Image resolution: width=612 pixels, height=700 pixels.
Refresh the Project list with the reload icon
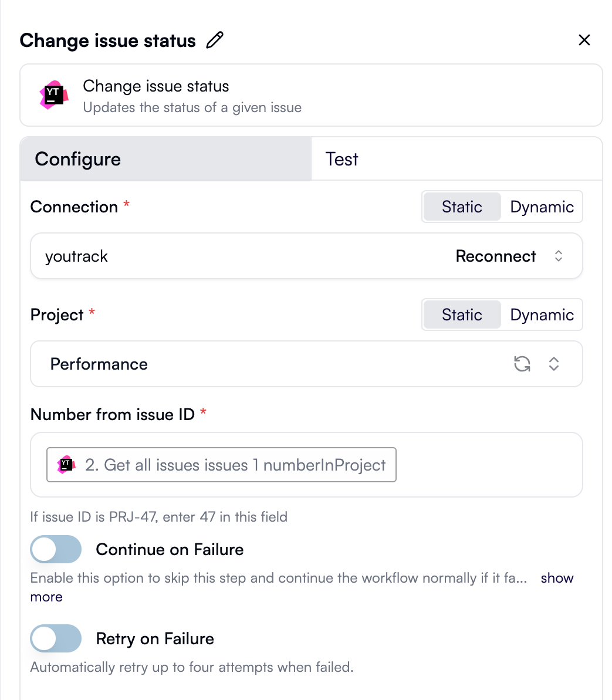[x=522, y=364]
